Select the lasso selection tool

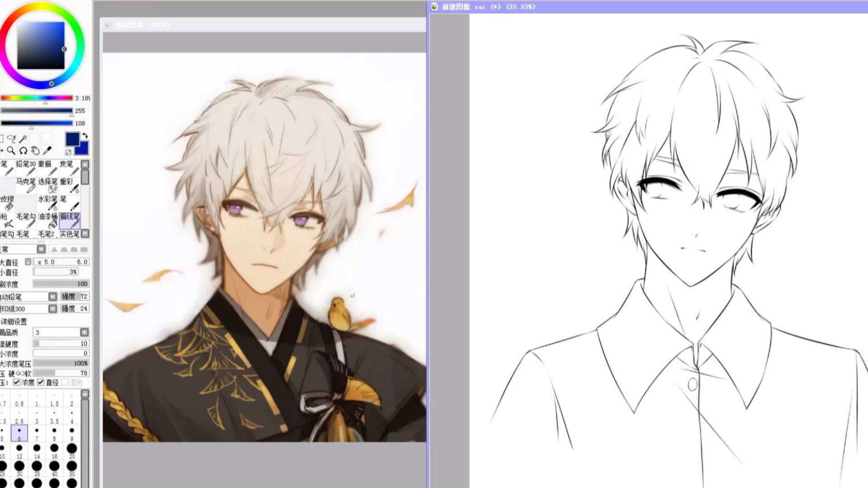11,139
